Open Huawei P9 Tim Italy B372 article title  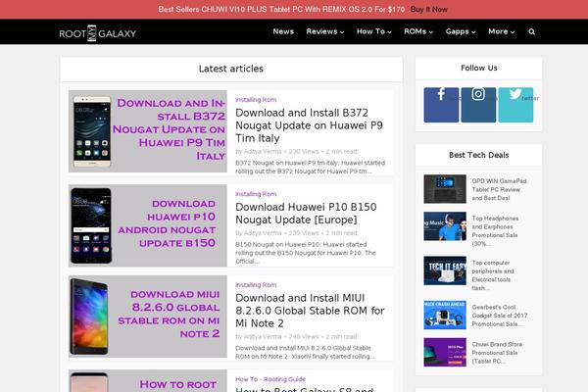pos(309,125)
